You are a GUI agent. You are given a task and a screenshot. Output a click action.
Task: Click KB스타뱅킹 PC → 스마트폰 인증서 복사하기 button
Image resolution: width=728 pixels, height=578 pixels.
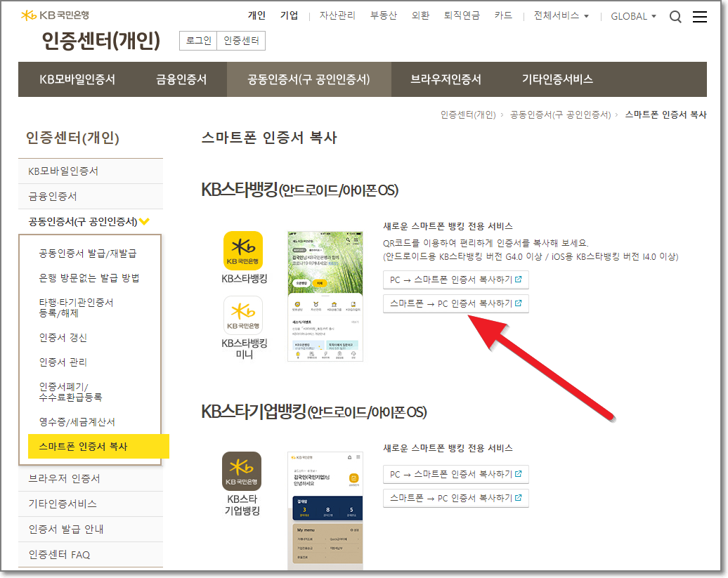[455, 280]
